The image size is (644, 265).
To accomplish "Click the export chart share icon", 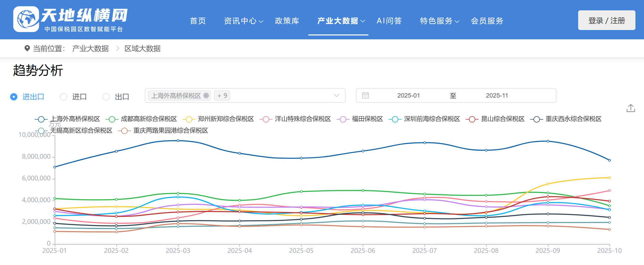I will (x=631, y=108).
